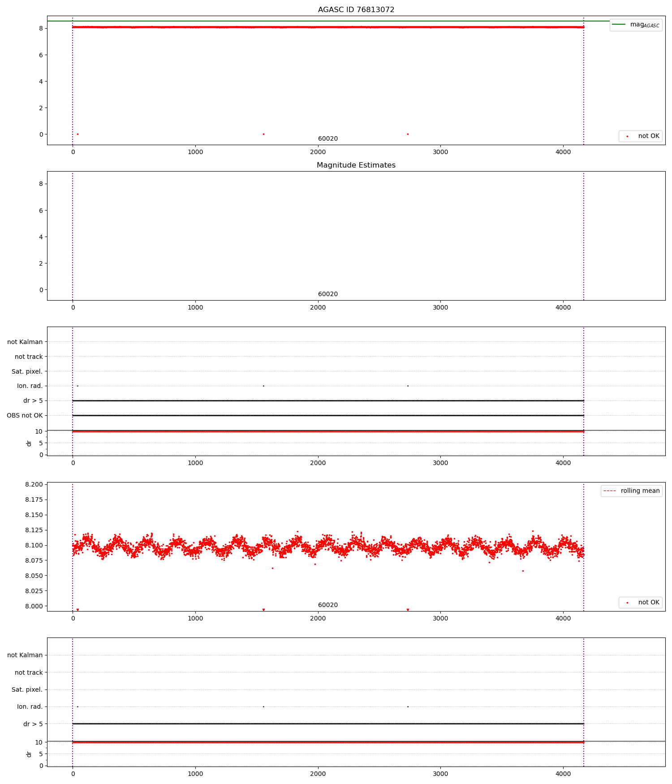Viewport: 672px width, 784px height.
Task: Click "Sat. pixel." label in OBS not OK panel
Action: 27,371
